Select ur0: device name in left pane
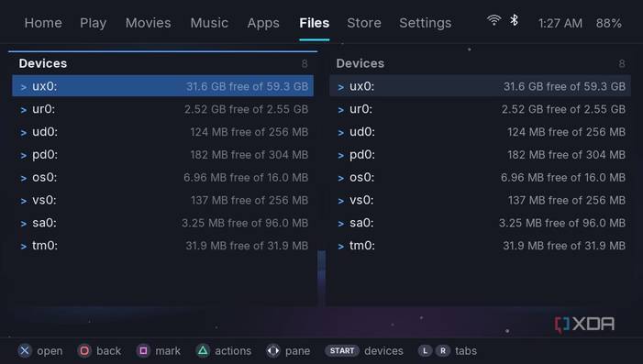The width and height of the screenshot is (643, 364). 43,109
